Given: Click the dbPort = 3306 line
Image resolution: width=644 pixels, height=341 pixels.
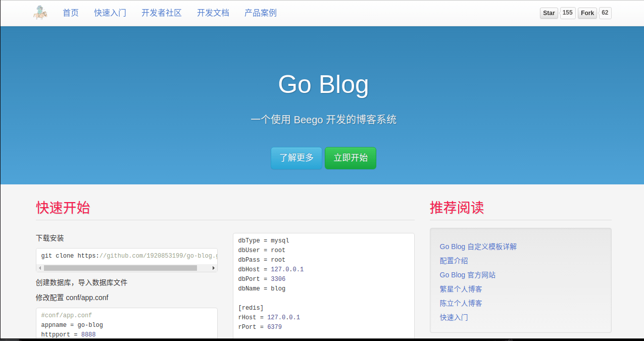Looking at the screenshot, I should (262, 279).
